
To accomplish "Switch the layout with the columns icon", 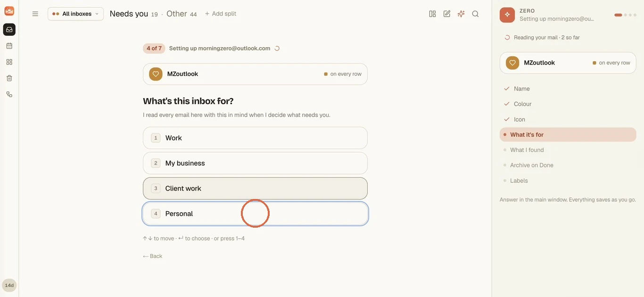I will pyautogui.click(x=432, y=14).
